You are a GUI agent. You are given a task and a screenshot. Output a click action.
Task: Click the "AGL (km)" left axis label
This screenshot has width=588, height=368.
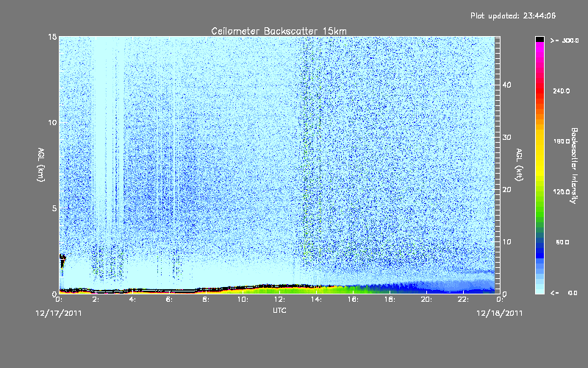[x=41, y=164]
